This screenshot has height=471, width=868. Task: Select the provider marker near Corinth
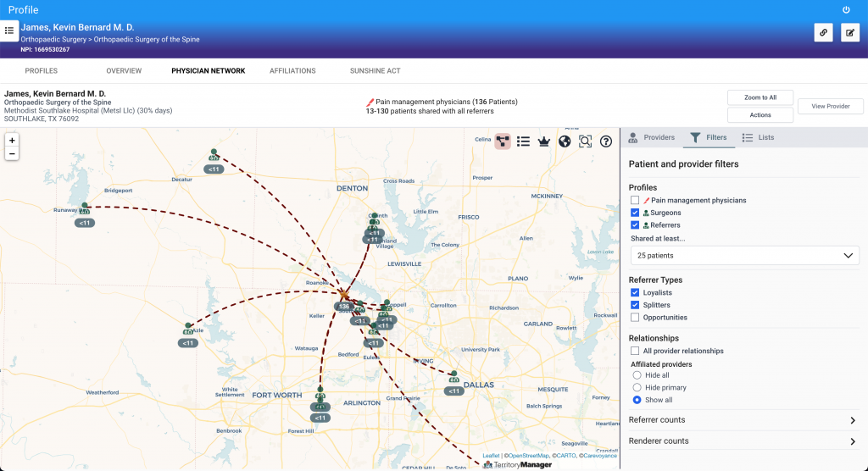[374, 219]
